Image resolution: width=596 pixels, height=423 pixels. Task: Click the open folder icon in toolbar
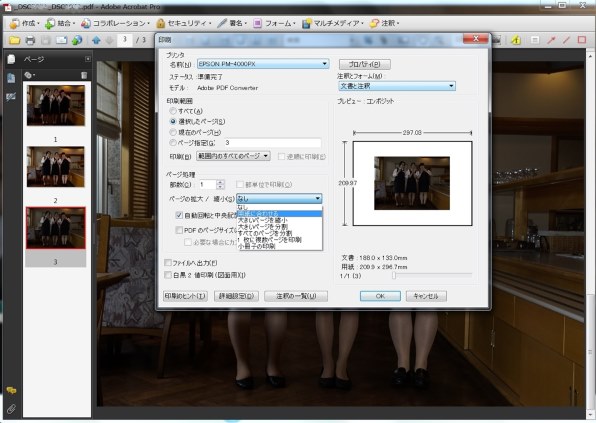click(x=14, y=40)
